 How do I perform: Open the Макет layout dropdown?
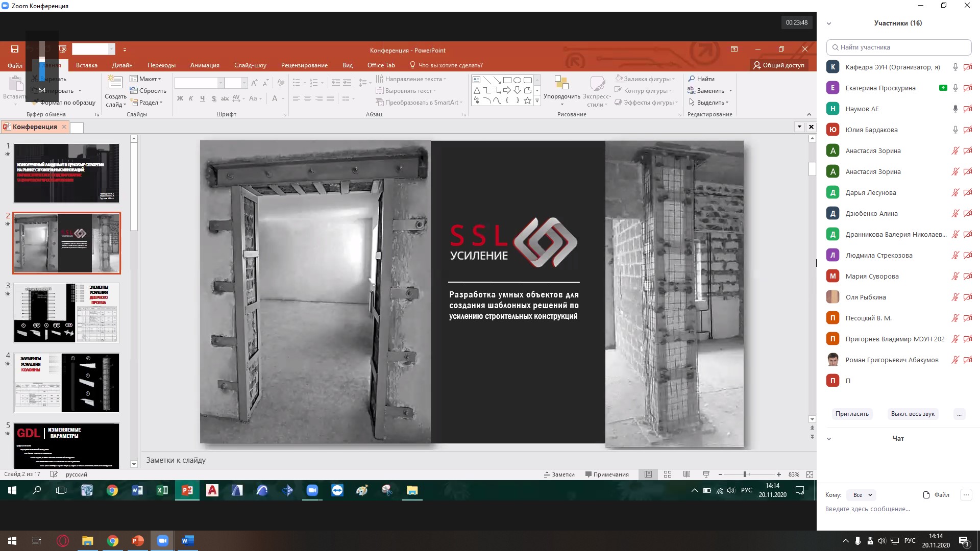coord(145,79)
